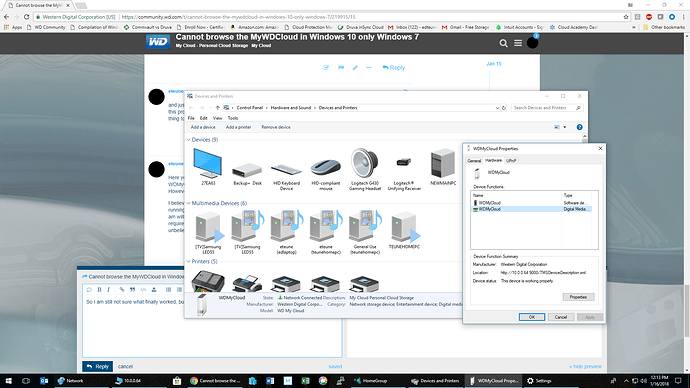Screen dimensions: 690x388
Task: Collapse the Multimedia Devices (6) group
Action: (188, 203)
